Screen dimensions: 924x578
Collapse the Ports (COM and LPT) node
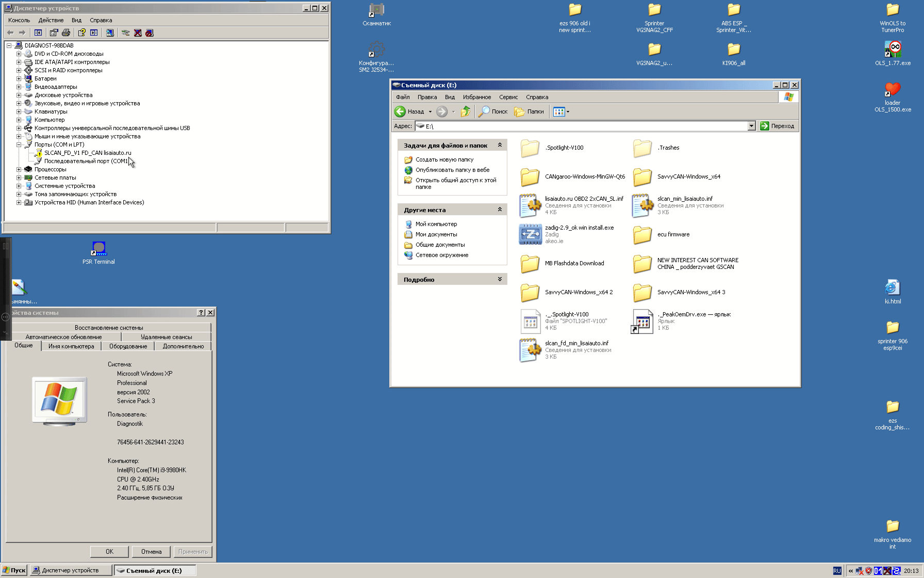[19, 145]
